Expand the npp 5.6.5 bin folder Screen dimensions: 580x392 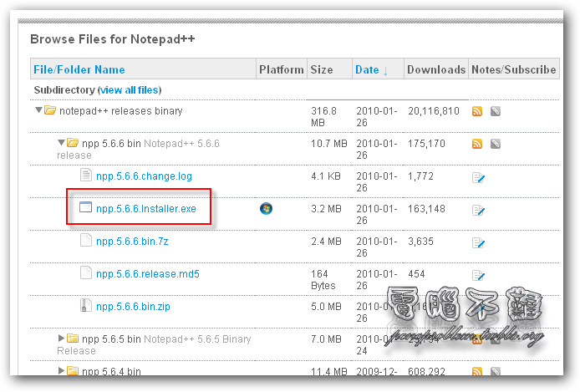pyautogui.click(x=61, y=339)
